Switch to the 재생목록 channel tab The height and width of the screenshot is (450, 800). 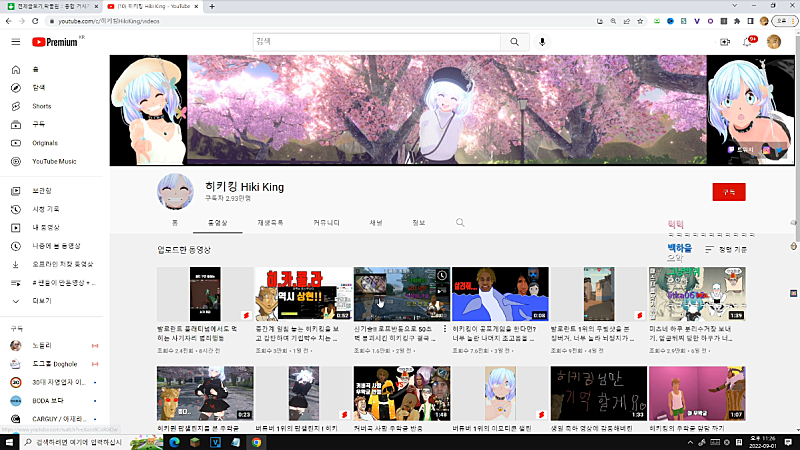coord(270,222)
